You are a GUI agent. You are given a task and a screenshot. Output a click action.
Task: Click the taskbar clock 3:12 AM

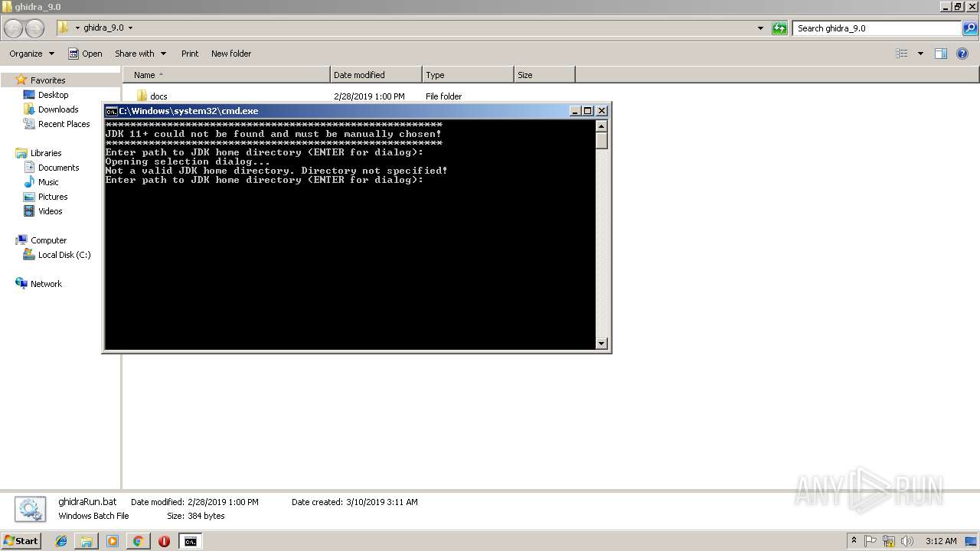941,541
